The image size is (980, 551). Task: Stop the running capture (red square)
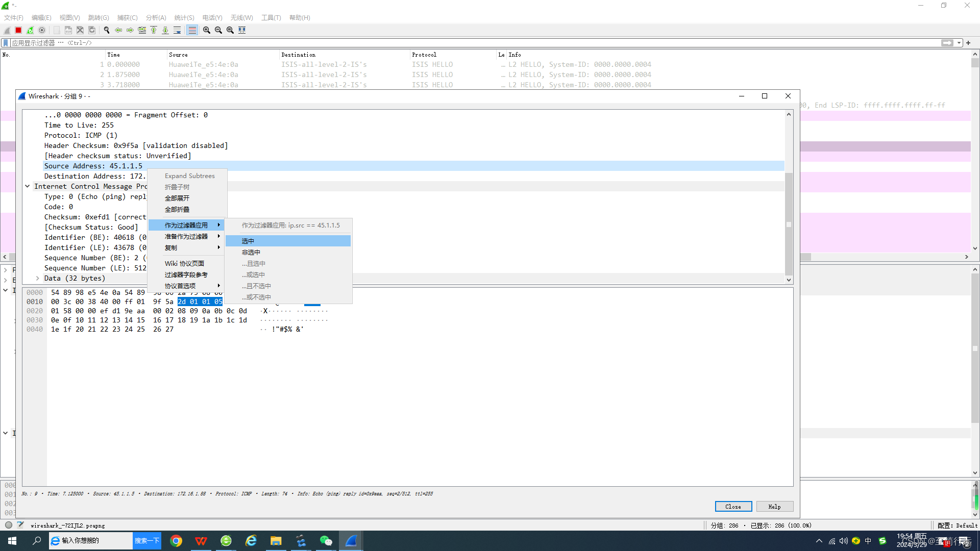coord(18,30)
